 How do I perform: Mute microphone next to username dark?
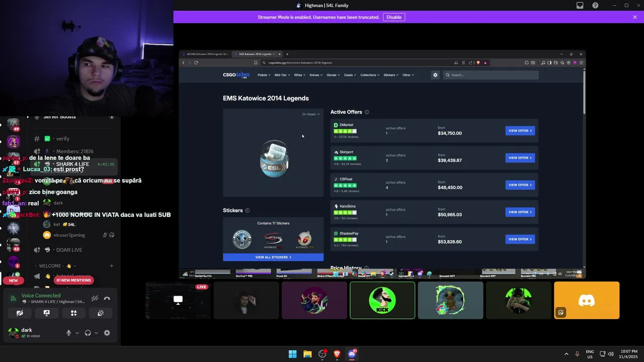(x=69, y=333)
